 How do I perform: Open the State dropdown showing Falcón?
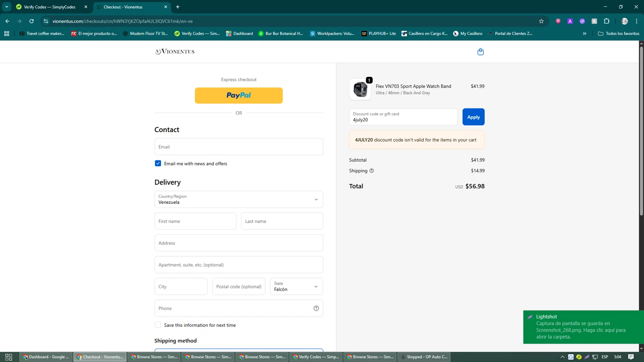pyautogui.click(x=296, y=287)
